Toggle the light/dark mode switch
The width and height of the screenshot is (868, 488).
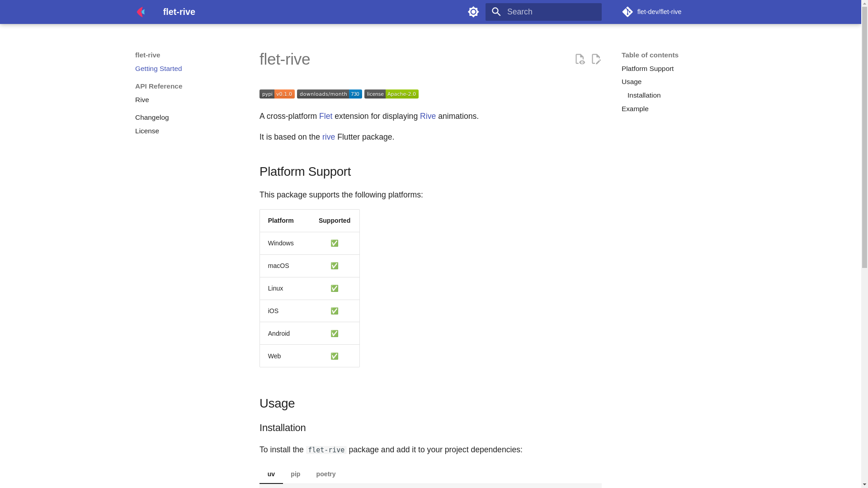point(473,12)
